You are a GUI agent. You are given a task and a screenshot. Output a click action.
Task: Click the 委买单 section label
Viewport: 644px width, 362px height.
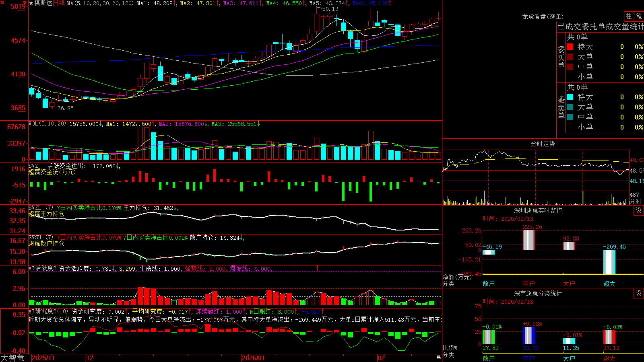tap(561, 58)
